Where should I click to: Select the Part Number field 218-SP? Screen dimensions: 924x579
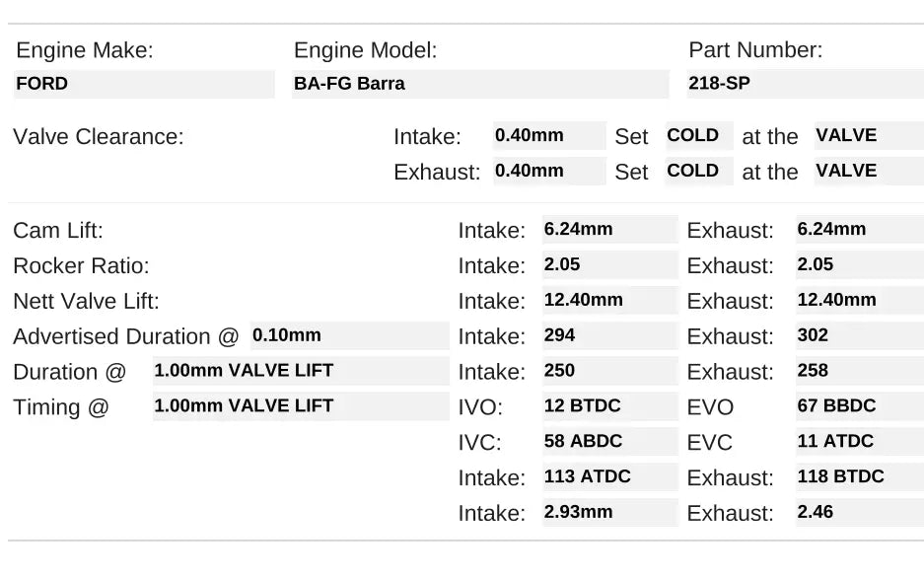point(805,84)
